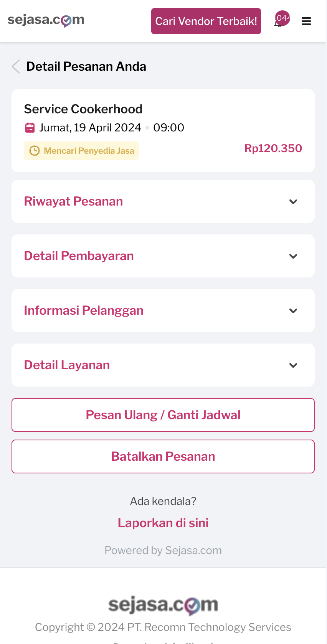The image size is (327, 644).
Task: Click the sejasa.com logo in header
Action: coord(46,20)
